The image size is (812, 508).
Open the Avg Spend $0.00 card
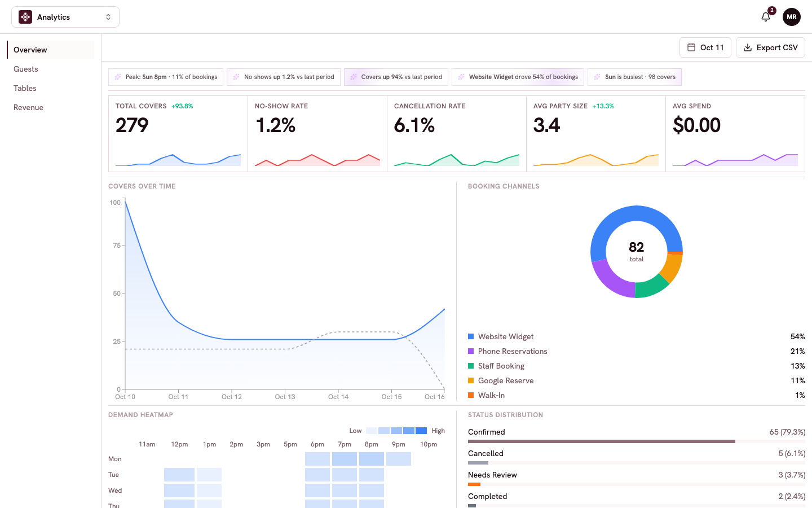pos(735,134)
